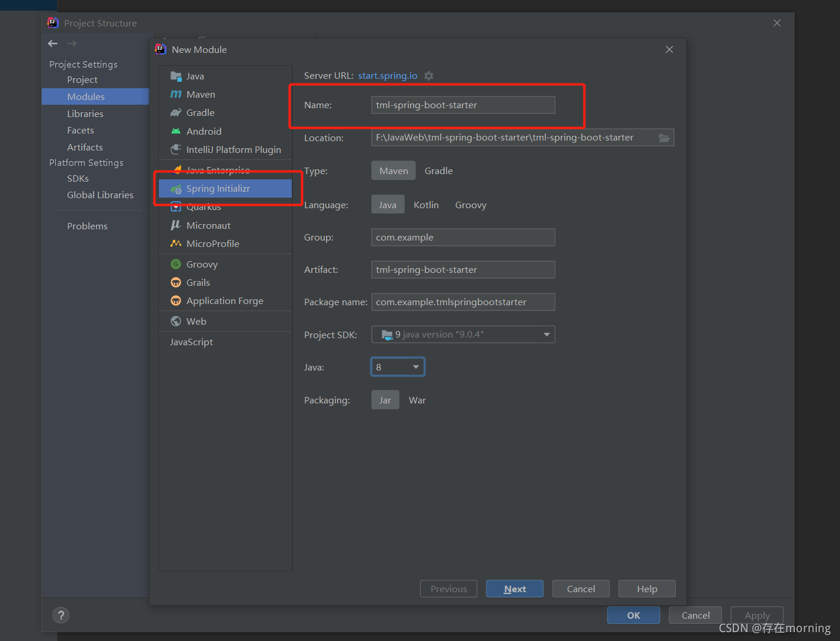Click the back arrow in Project Structure

coord(53,44)
